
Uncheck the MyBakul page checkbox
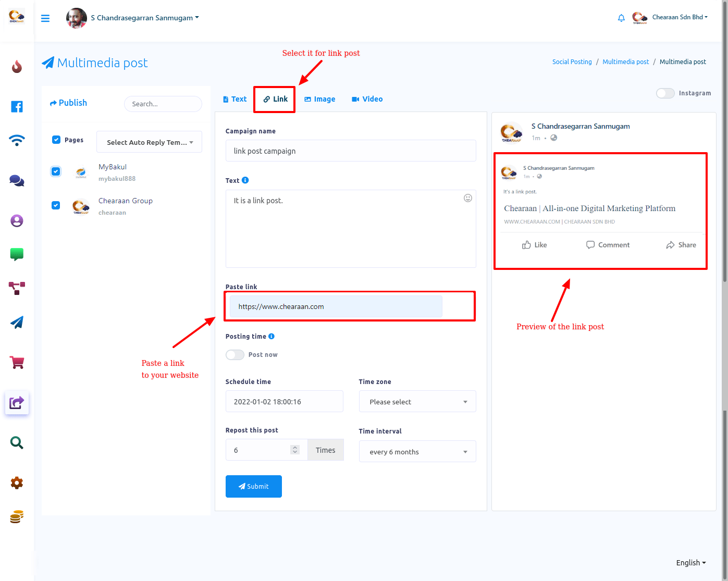coord(56,171)
